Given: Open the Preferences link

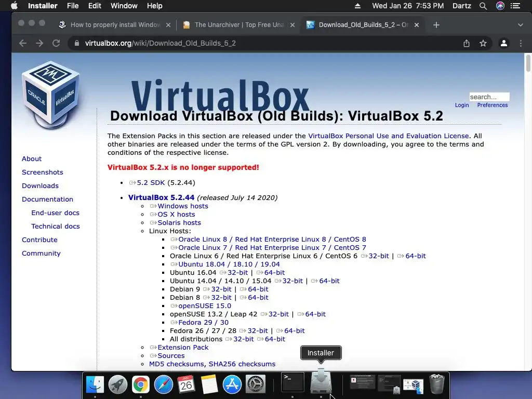Looking at the screenshot, I should tap(493, 105).
